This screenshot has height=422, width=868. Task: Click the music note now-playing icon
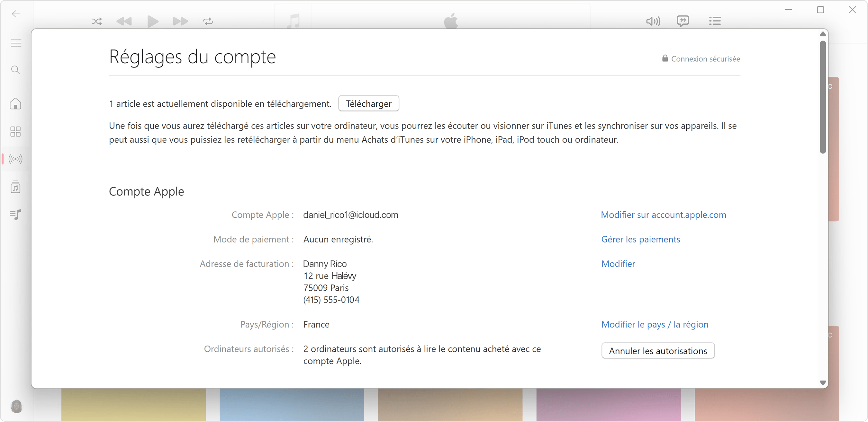(x=294, y=21)
